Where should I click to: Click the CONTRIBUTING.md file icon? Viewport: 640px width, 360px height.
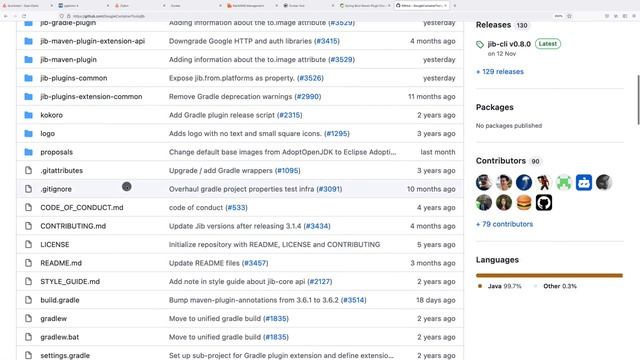click(28, 226)
